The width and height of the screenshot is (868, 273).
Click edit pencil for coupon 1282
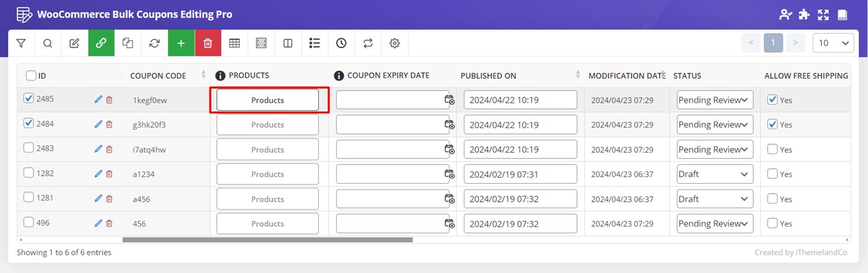(98, 174)
